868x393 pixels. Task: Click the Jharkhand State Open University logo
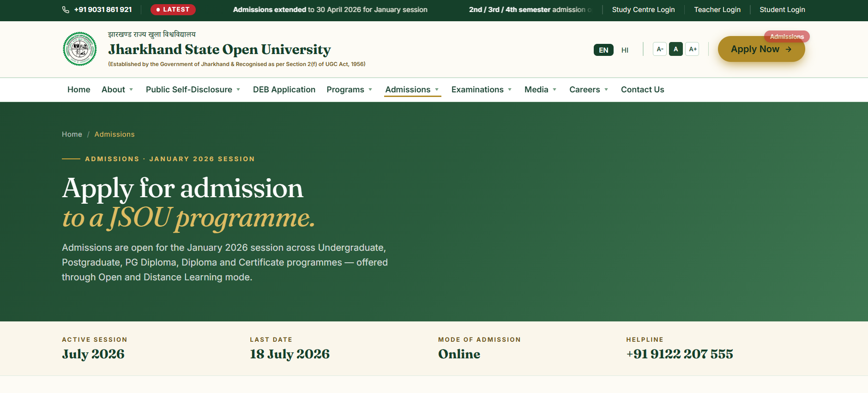pyautogui.click(x=80, y=49)
